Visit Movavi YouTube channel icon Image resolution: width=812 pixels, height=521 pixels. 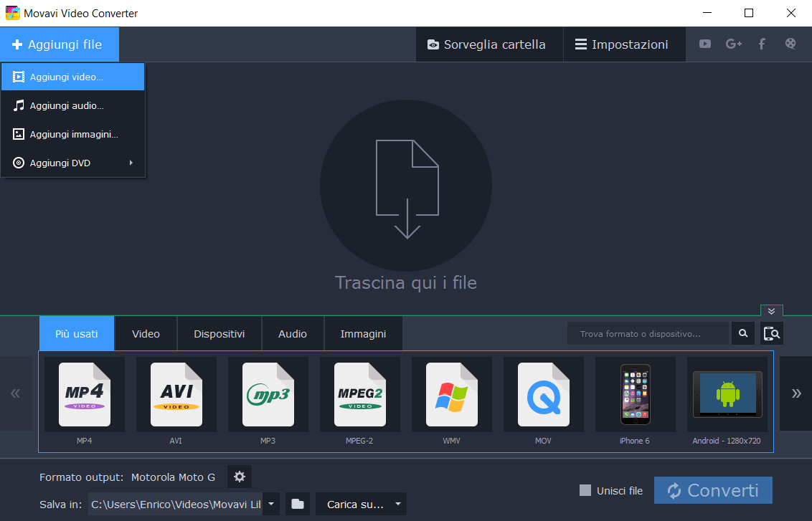705,44
